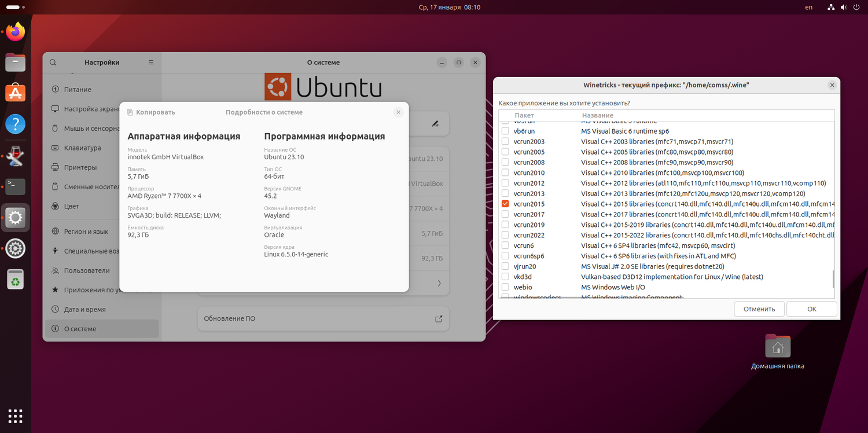Click the highlighted Settings gear in the dock
Image resolution: width=868 pixels, height=433 pixels.
(16, 218)
